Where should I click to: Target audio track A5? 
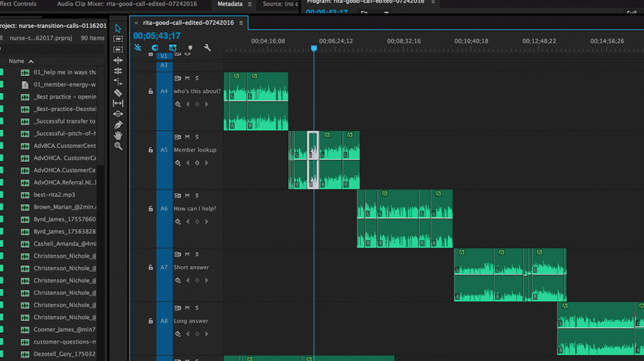coord(164,150)
